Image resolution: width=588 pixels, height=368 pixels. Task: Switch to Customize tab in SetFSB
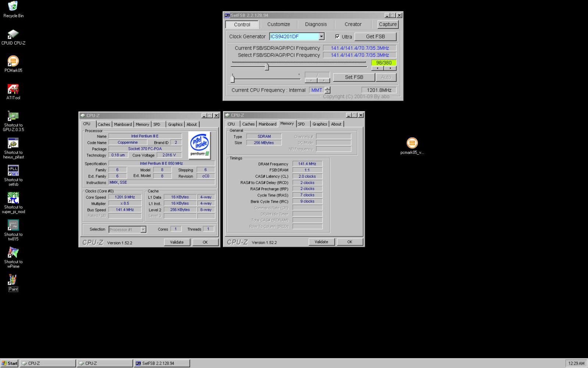coord(279,24)
